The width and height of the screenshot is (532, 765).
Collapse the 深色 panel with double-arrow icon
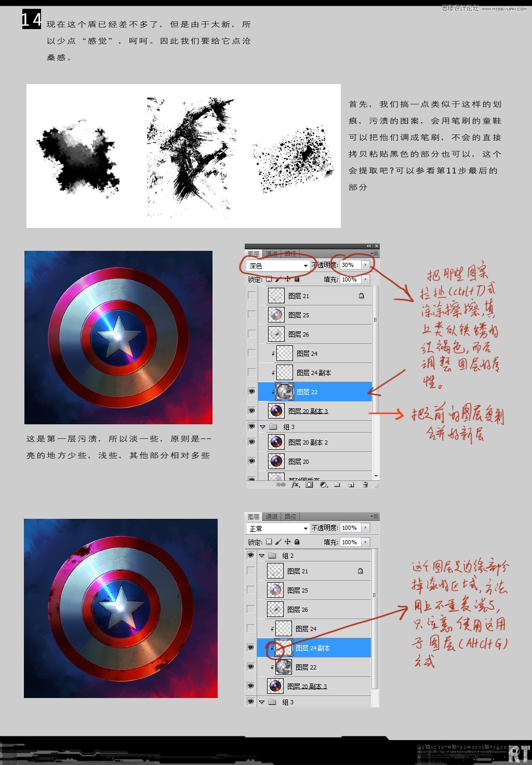point(369,246)
